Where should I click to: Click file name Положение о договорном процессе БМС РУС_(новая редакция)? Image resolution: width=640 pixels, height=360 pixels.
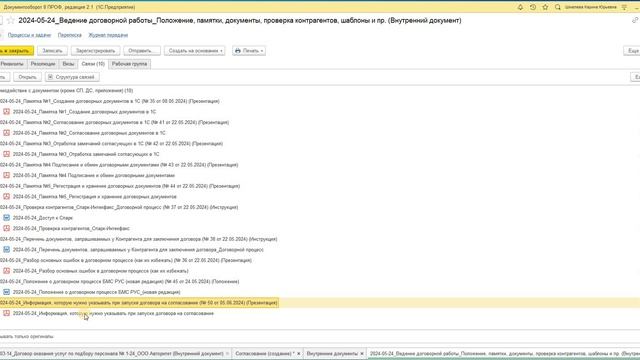pos(96,292)
